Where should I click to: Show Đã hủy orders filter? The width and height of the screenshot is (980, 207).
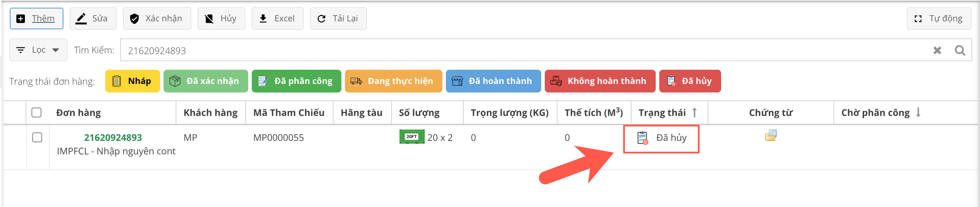point(689,81)
